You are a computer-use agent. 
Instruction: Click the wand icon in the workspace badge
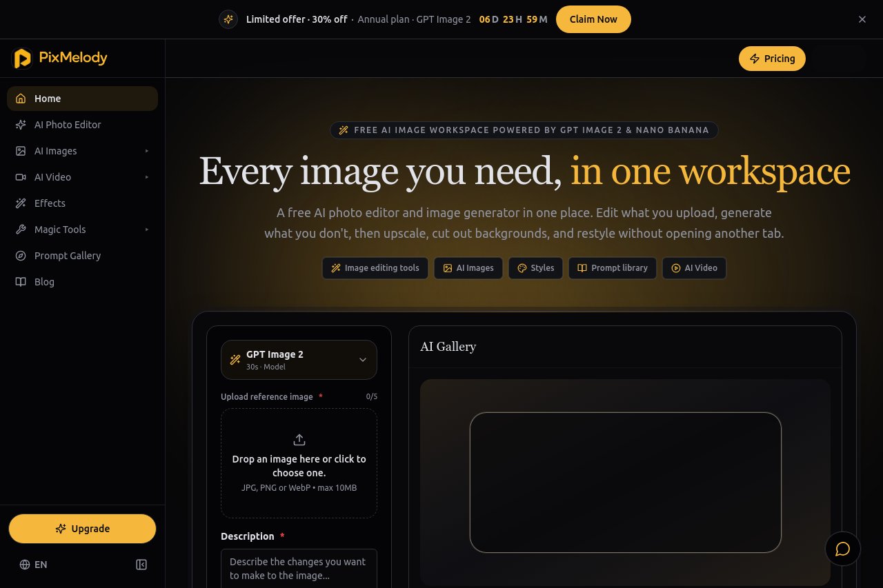coord(344,130)
